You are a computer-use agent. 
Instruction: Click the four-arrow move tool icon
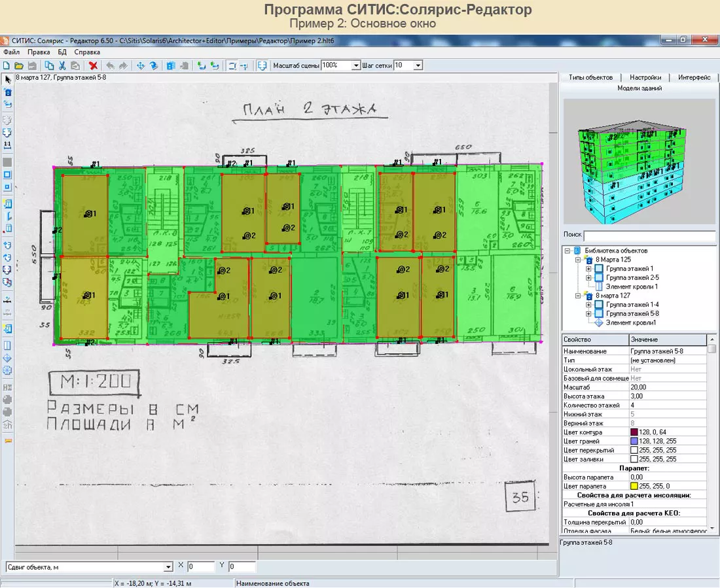pos(140,65)
